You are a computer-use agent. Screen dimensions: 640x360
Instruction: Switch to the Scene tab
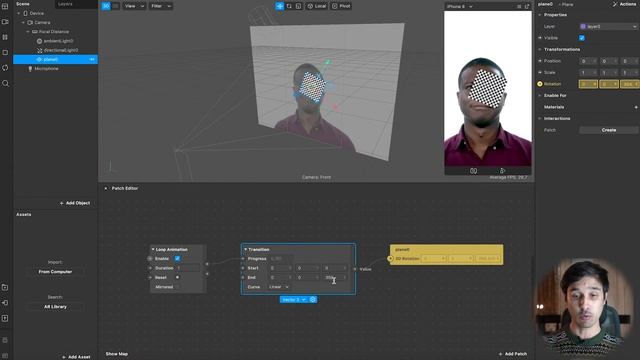[x=23, y=4]
